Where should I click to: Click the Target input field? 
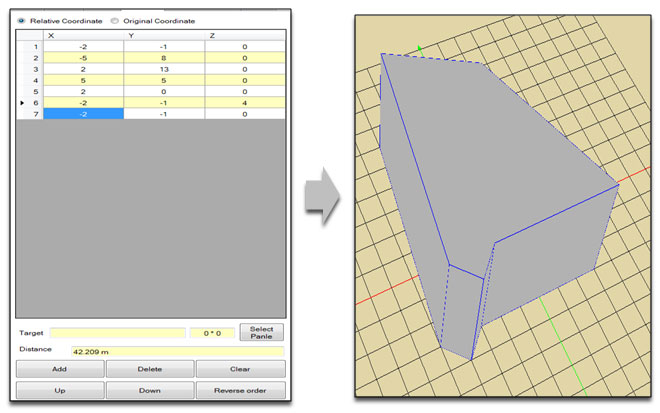point(117,333)
